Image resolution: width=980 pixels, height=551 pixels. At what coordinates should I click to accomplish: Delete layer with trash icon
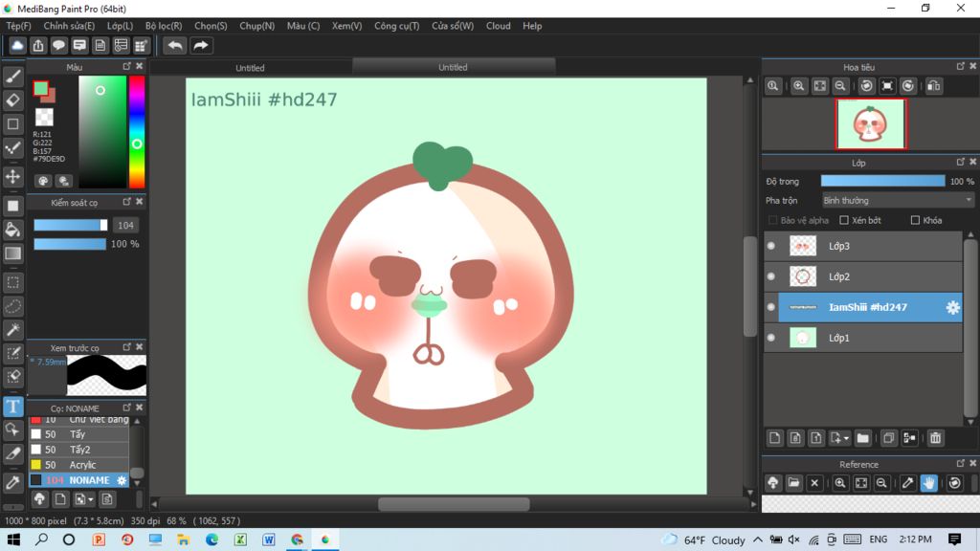click(x=935, y=438)
